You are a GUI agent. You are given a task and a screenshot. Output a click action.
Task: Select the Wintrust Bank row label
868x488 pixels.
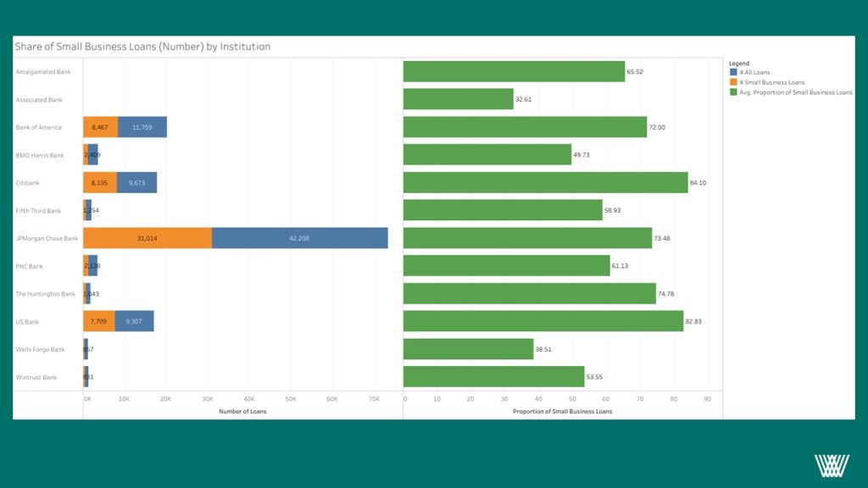pyautogui.click(x=36, y=377)
